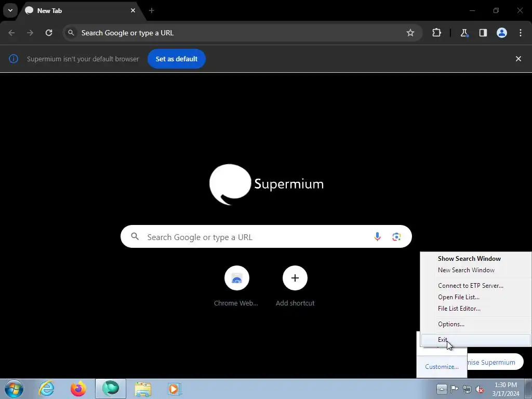Minimize the Supermium window
Screen dimensions: 532x399
472,10
